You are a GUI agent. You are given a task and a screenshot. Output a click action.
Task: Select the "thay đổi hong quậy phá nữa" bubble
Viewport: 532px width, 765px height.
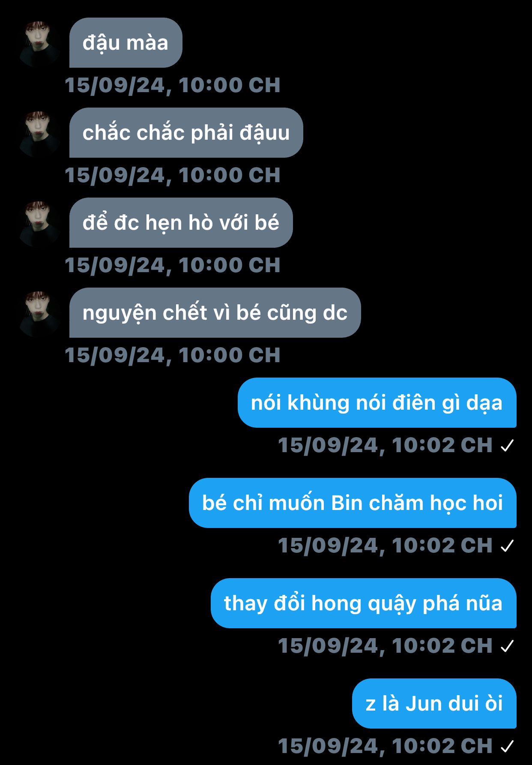pos(364,603)
